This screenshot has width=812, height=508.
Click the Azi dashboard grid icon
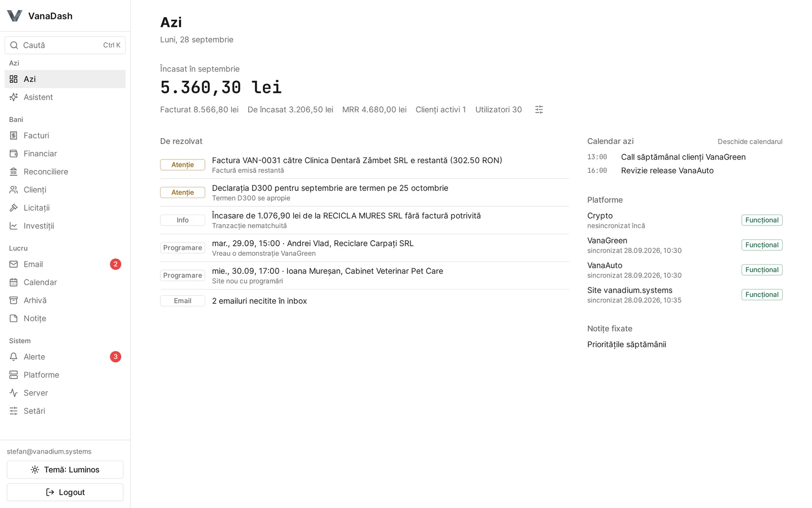(14, 79)
